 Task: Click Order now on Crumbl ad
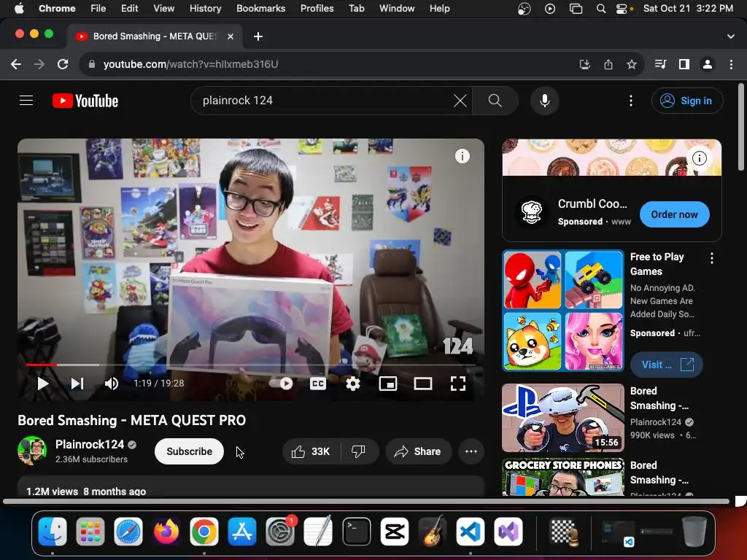(x=674, y=214)
